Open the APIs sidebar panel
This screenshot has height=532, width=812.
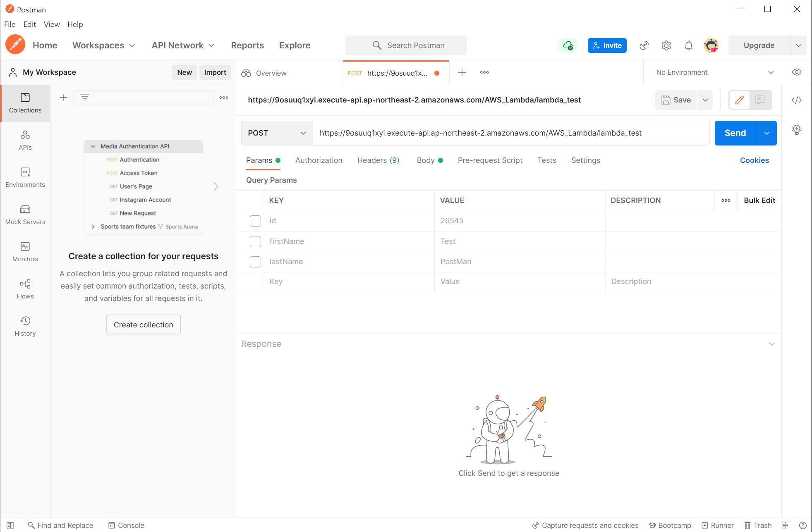[x=25, y=141]
